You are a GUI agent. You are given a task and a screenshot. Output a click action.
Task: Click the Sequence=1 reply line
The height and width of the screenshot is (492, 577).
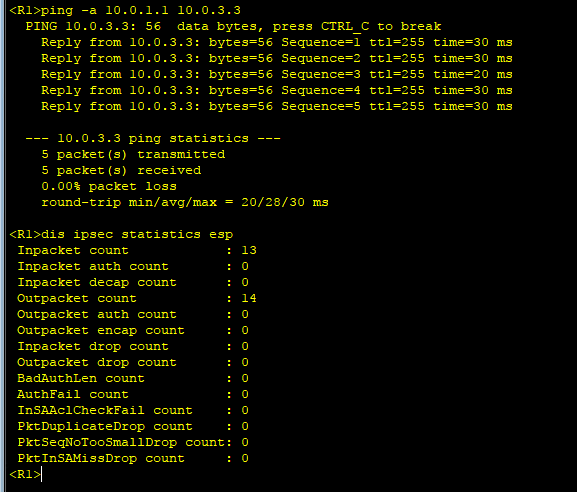[277, 42]
